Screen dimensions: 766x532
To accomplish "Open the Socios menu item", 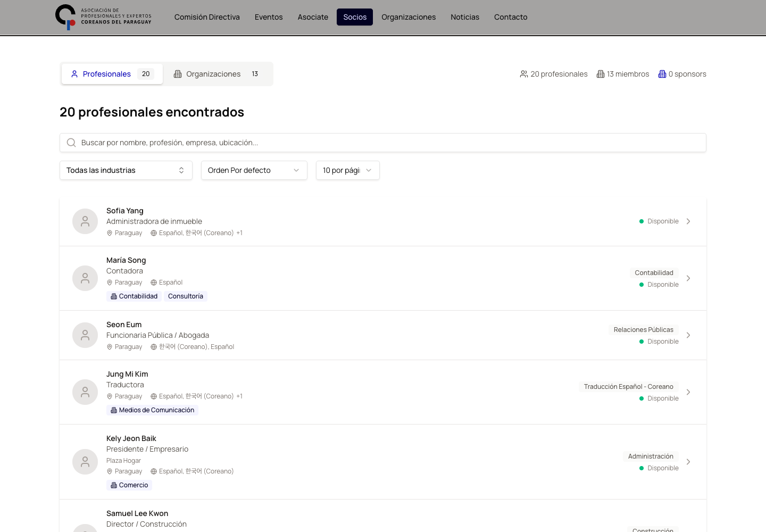I will pos(355,17).
